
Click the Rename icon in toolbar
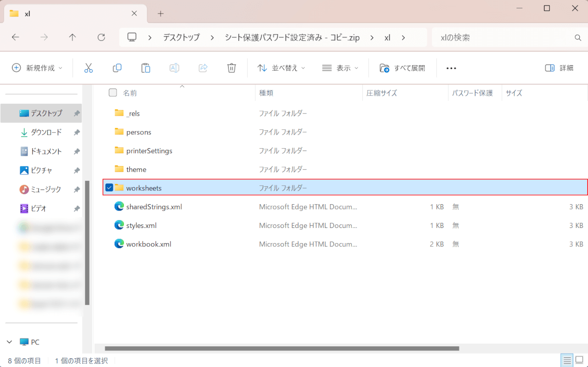(x=174, y=68)
